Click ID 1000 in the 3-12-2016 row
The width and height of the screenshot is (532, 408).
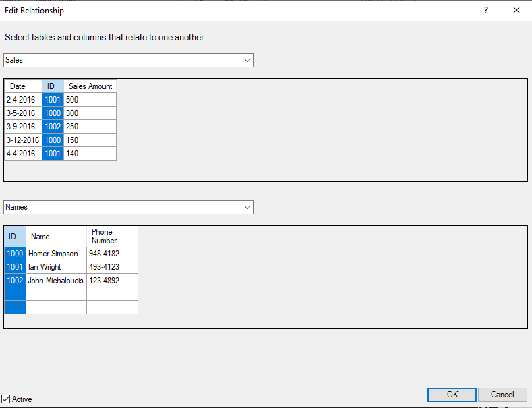(53, 140)
